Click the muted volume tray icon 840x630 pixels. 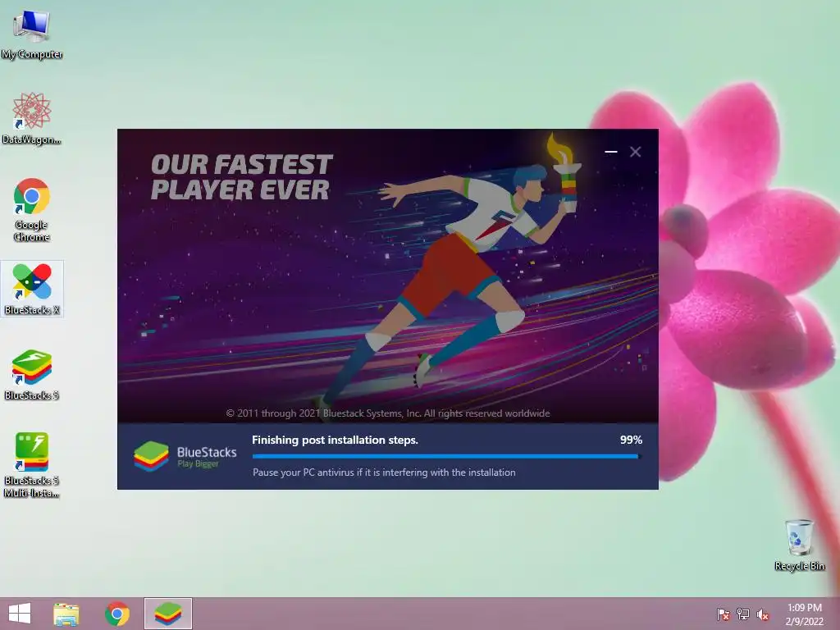[763, 614]
